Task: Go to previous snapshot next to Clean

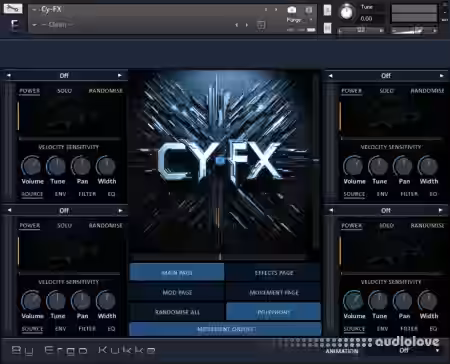Action: [x=236, y=25]
